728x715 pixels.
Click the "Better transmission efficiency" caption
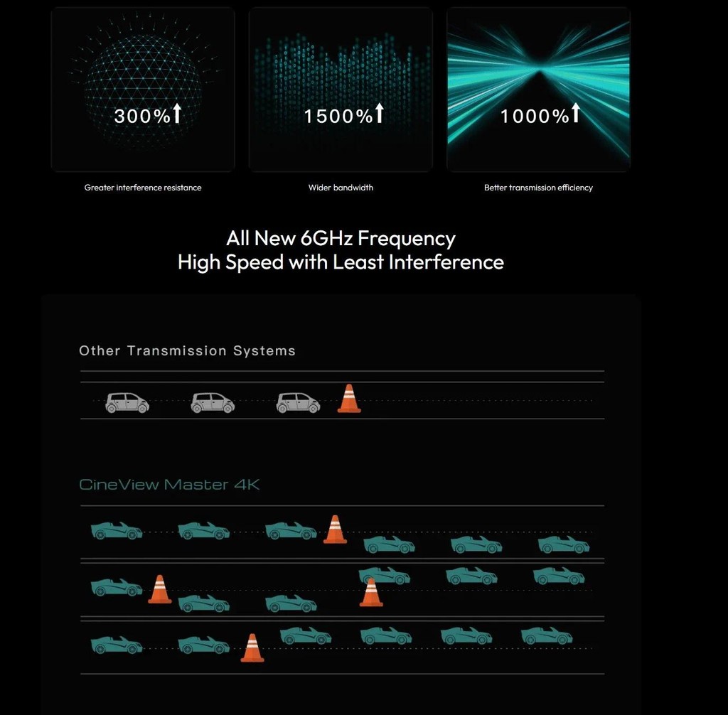[x=538, y=188]
